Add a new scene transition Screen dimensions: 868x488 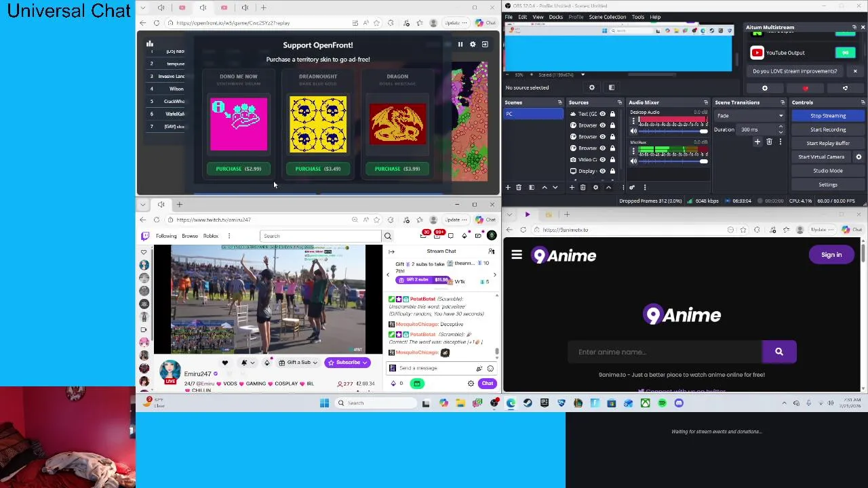coord(757,142)
